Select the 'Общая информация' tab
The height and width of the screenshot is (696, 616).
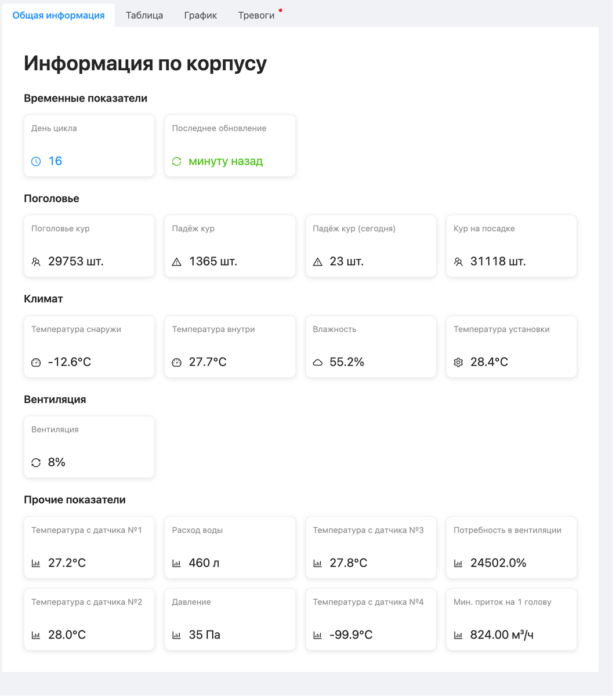click(x=59, y=16)
